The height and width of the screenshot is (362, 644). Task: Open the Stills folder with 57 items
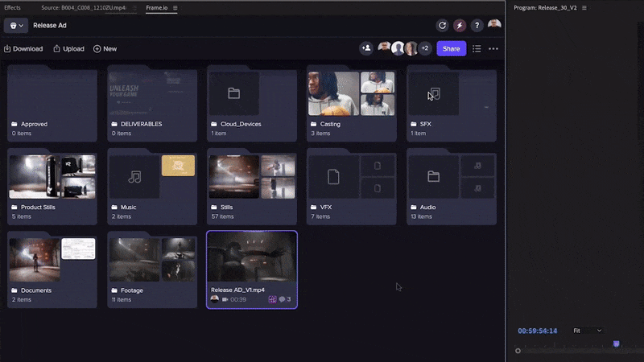click(252, 188)
